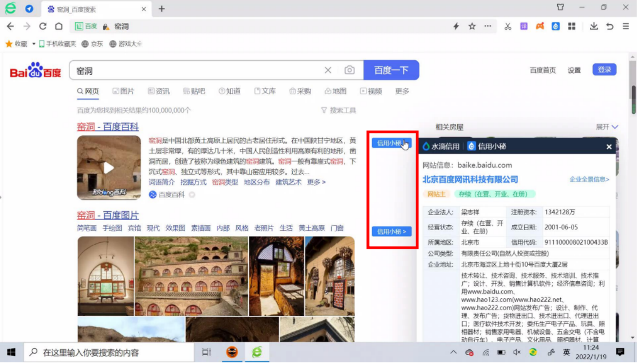Select the 信用小秘 tab in popup header
The width and height of the screenshot is (638, 364).
point(487,146)
